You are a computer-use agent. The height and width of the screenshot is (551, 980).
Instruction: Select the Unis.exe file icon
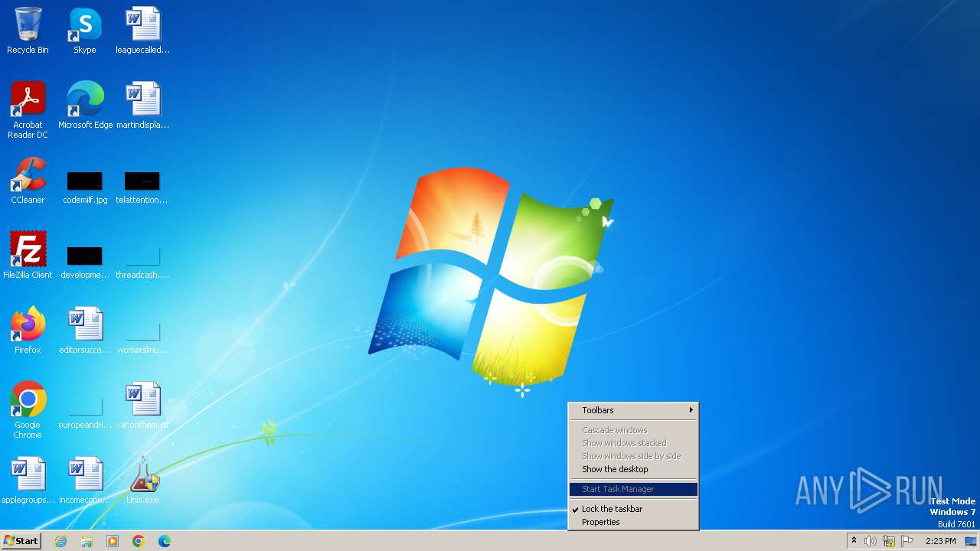coord(142,481)
